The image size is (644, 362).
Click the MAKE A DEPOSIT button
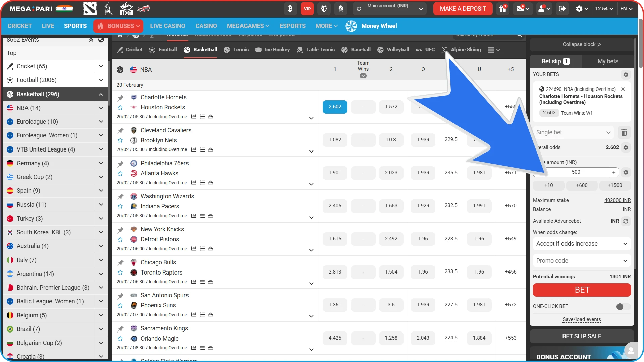[463, 9]
